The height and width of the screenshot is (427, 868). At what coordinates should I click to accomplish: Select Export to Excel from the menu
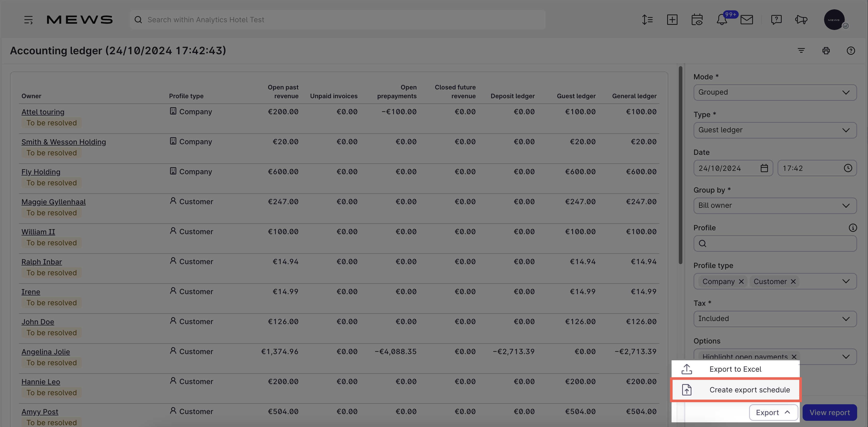pyautogui.click(x=735, y=369)
